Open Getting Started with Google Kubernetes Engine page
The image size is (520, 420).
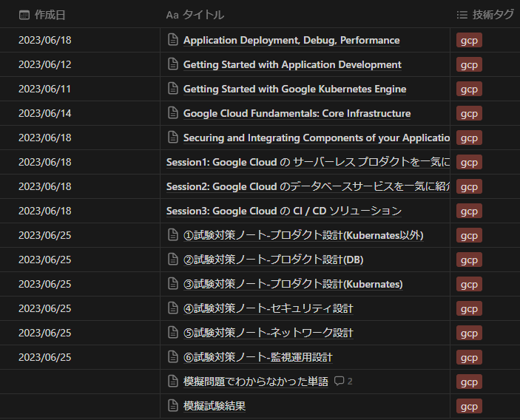pyautogui.click(x=294, y=89)
